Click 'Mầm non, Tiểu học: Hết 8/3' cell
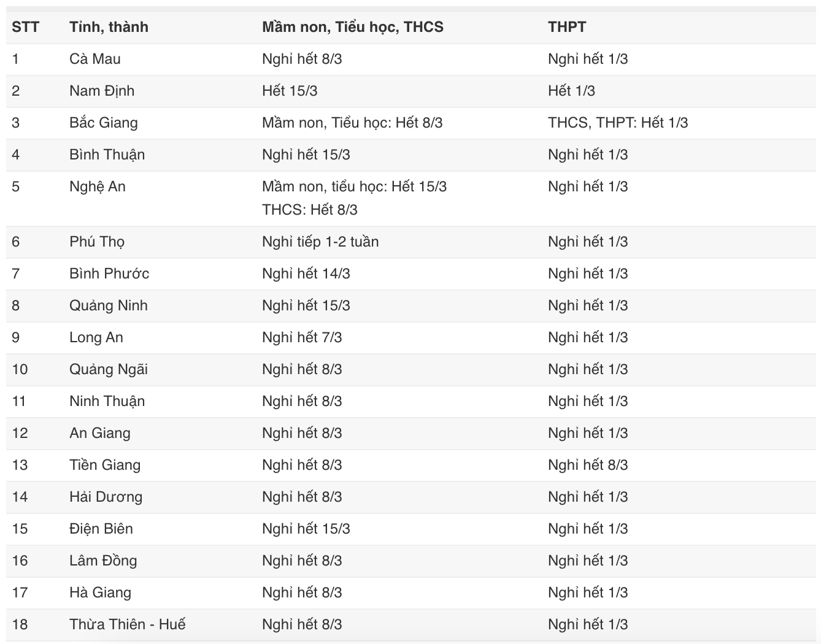Viewport: 821px width, 644px height. [x=352, y=123]
